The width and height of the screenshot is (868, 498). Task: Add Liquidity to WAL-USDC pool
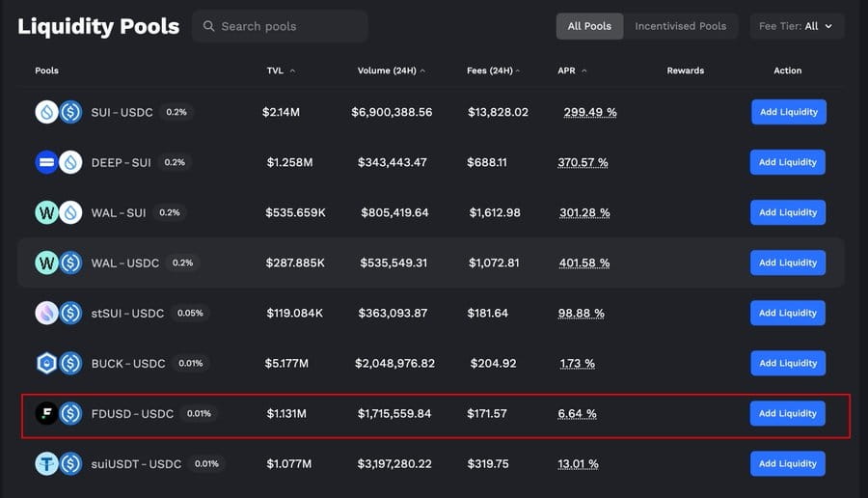click(x=788, y=263)
